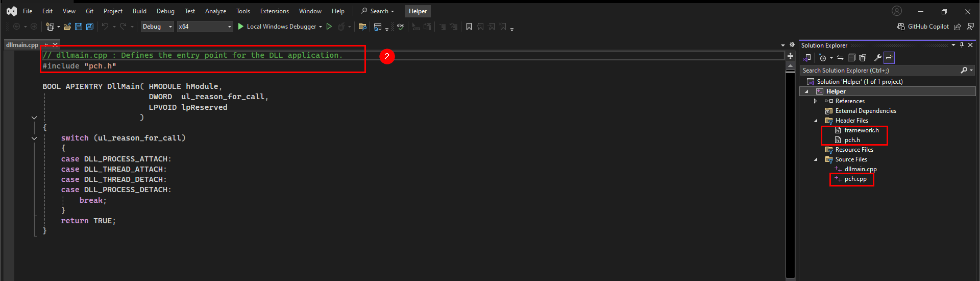Click the Save All icon
Viewport: 980px width, 281px height.
point(90,27)
